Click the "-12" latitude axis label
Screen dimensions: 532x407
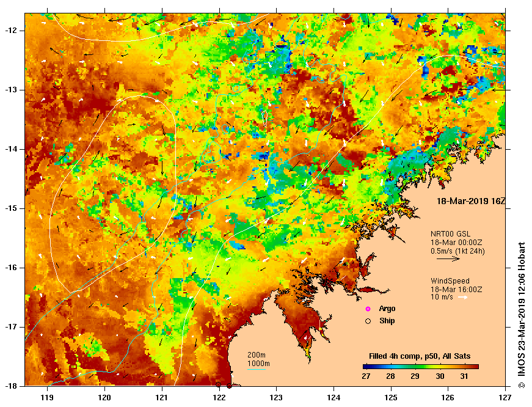pos(11,31)
